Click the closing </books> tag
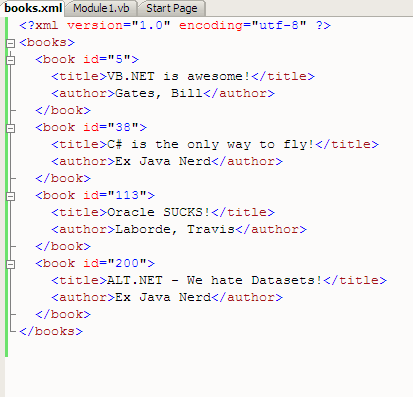 (x=51, y=331)
